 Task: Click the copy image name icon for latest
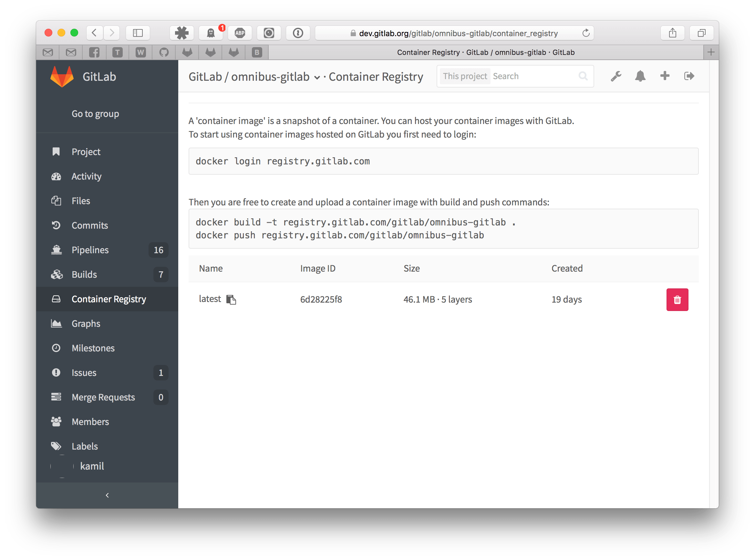coord(232,299)
